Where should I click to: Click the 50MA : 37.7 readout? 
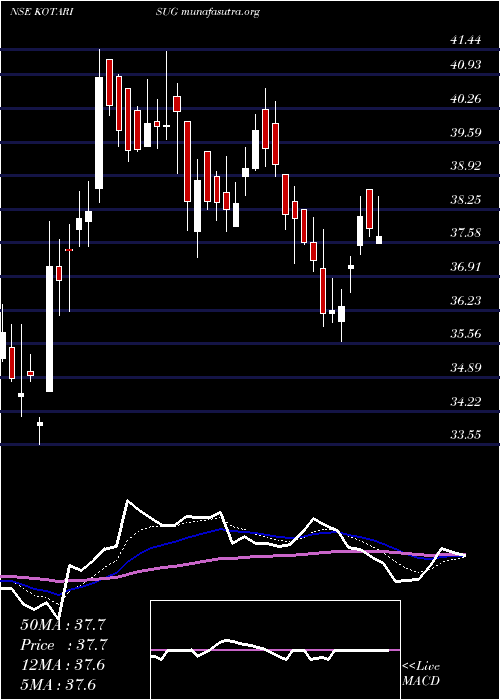pos(64,625)
